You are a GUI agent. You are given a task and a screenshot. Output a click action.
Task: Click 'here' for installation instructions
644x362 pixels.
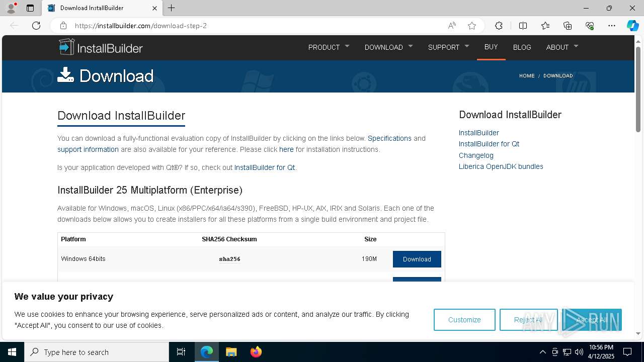tap(286, 149)
